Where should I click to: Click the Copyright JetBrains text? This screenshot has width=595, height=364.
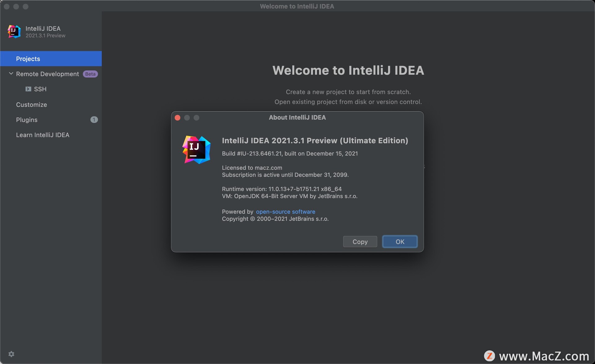(275, 219)
